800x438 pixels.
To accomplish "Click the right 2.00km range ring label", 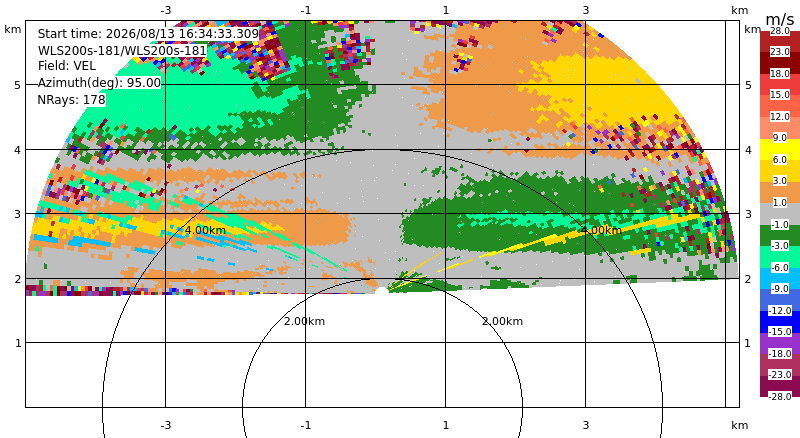I will tap(503, 321).
